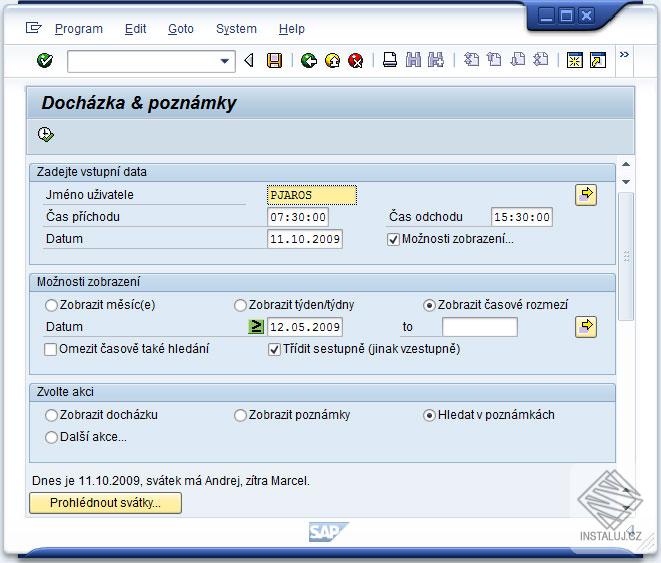
Task: Click 'Docházka & poznámky' title
Action: point(139,103)
